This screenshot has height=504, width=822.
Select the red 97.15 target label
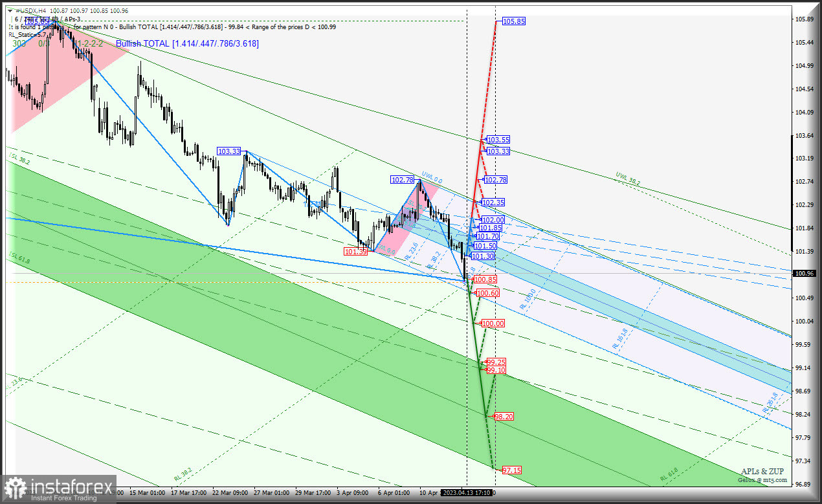[x=511, y=470]
